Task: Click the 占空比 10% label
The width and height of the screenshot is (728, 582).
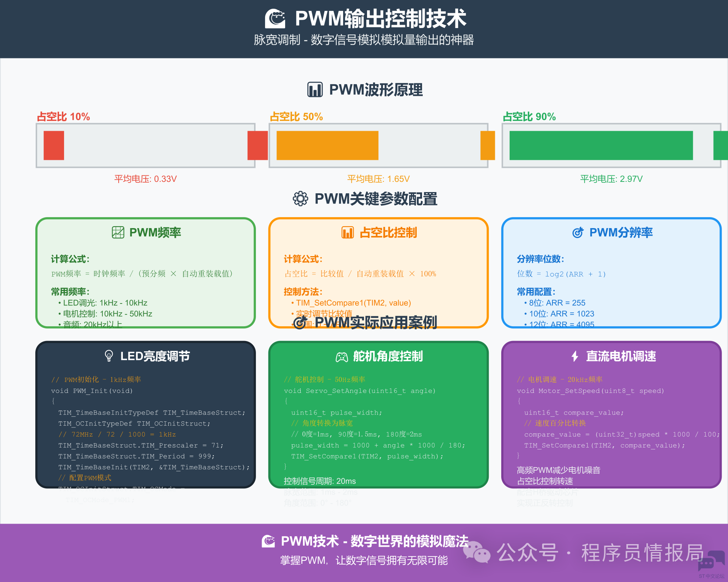Action: click(x=63, y=117)
